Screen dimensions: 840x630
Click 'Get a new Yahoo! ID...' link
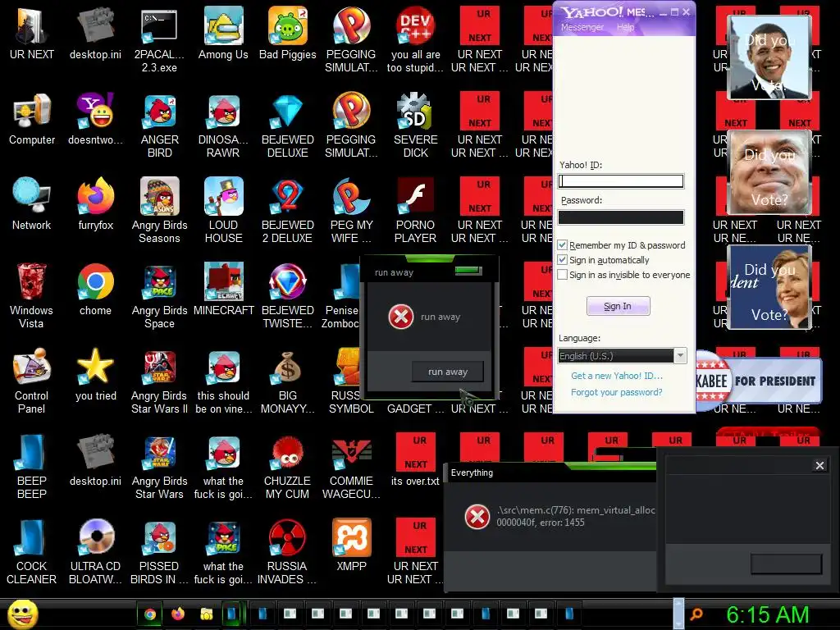(617, 376)
